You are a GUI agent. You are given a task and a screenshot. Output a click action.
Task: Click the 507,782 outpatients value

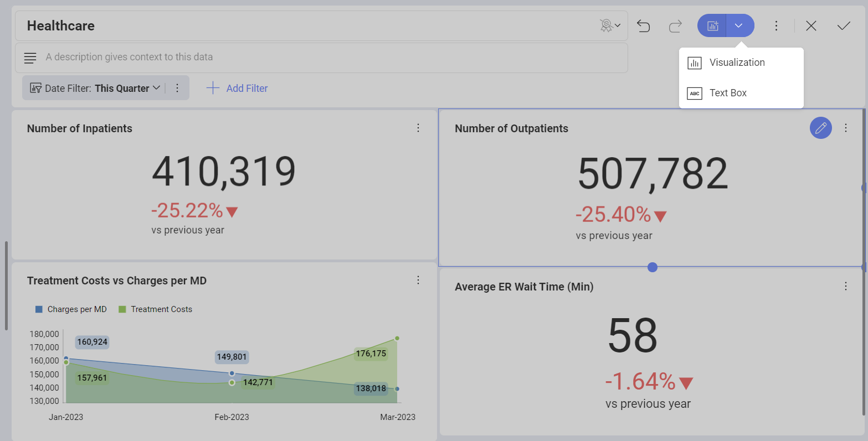(653, 174)
